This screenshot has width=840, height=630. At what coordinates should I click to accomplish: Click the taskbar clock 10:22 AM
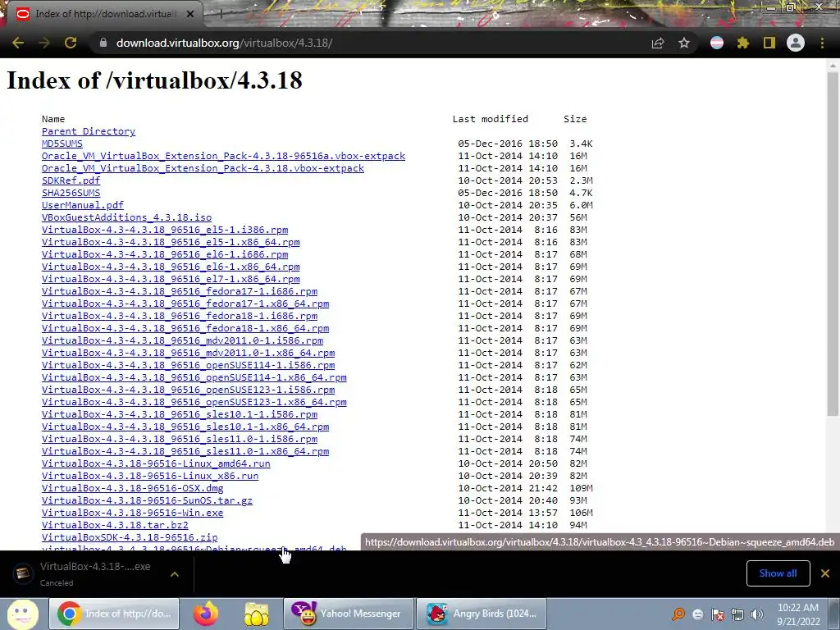tap(798, 614)
